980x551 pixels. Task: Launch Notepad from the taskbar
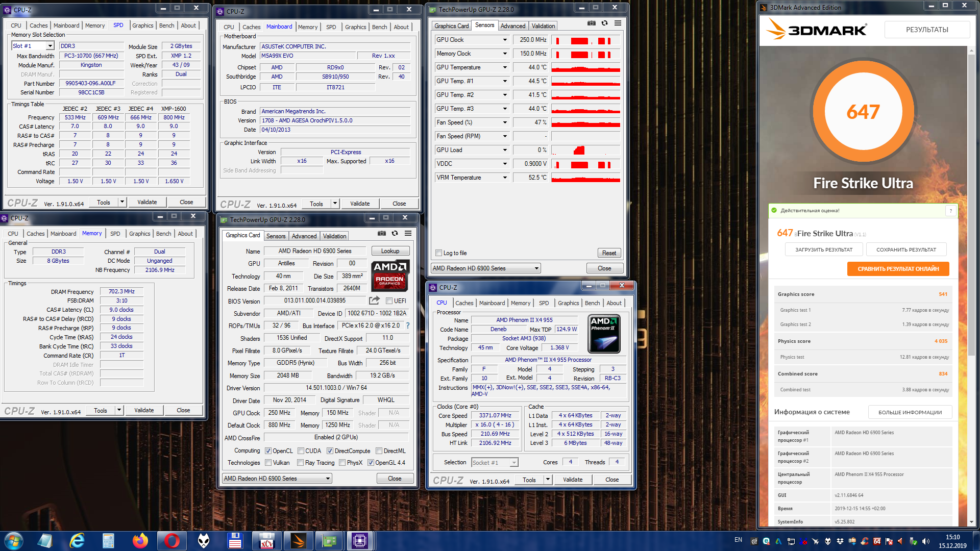click(45, 541)
